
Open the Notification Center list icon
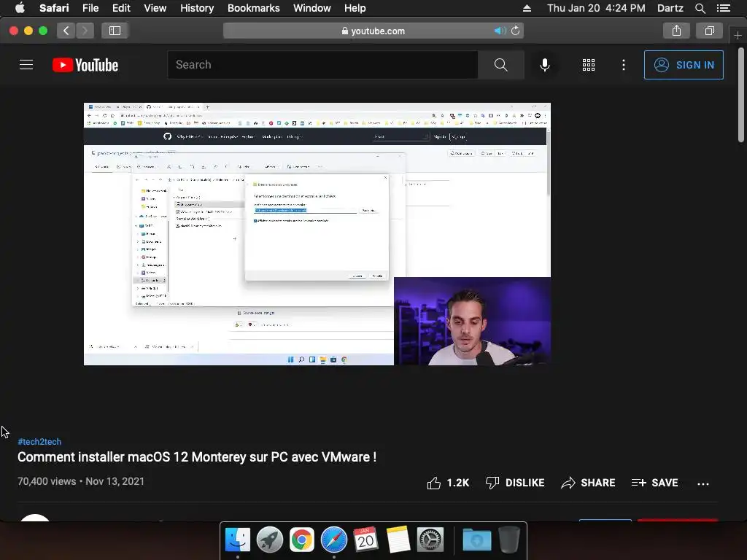(723, 8)
